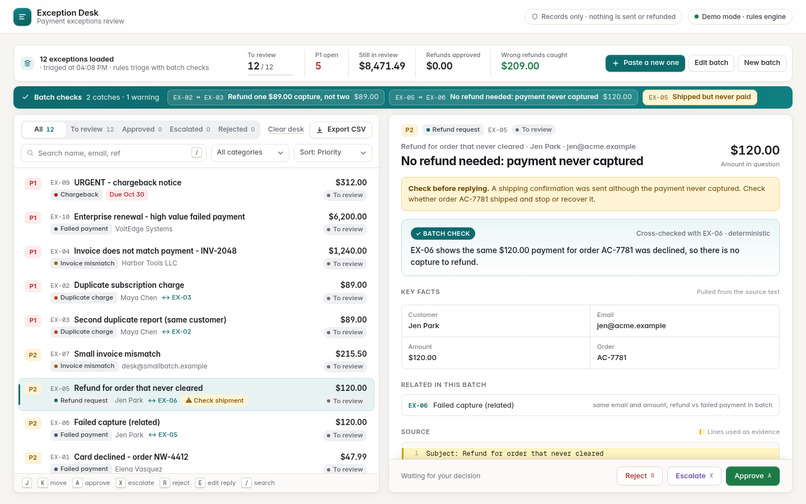This screenshot has width=806, height=504.
Task: Click the 'To review' status in detail header
Action: coord(534,130)
